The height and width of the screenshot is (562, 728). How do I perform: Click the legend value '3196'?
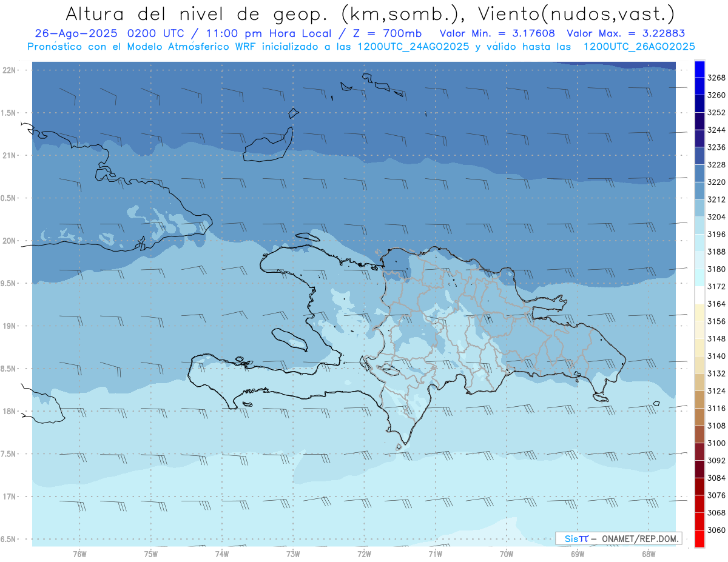coord(716,234)
